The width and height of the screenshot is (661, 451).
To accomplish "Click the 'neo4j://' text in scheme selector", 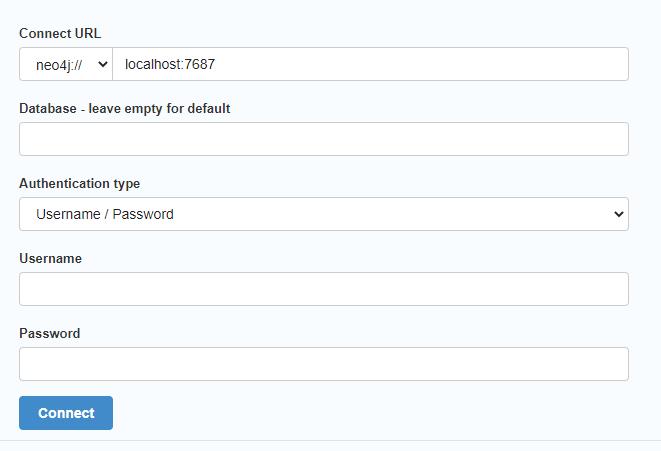I will [59, 65].
